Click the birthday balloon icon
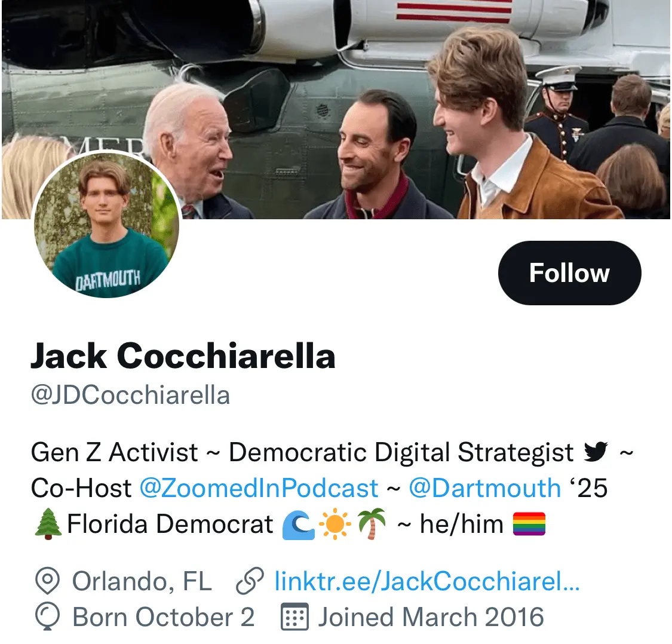 pos(47,618)
